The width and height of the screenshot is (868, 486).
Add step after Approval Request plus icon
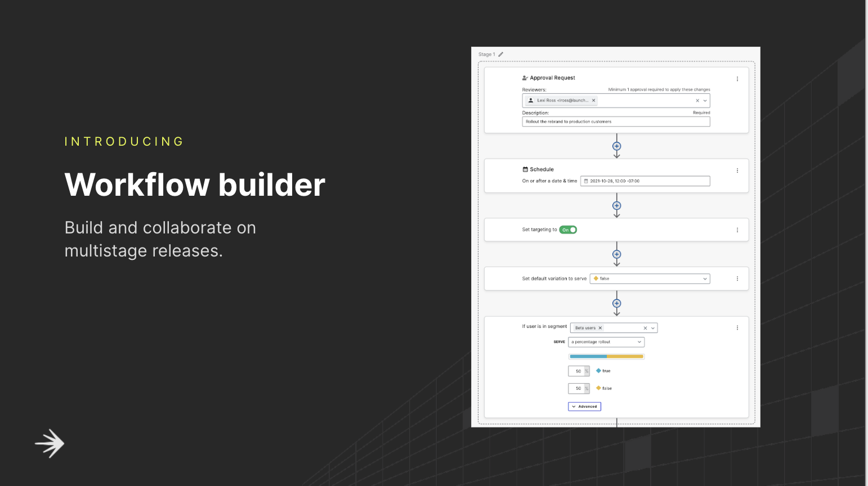pos(617,146)
